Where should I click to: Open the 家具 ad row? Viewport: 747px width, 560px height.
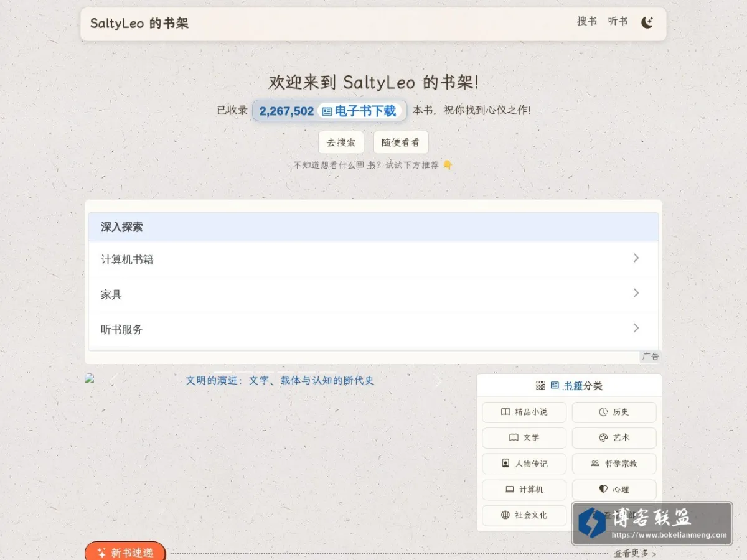point(374,294)
